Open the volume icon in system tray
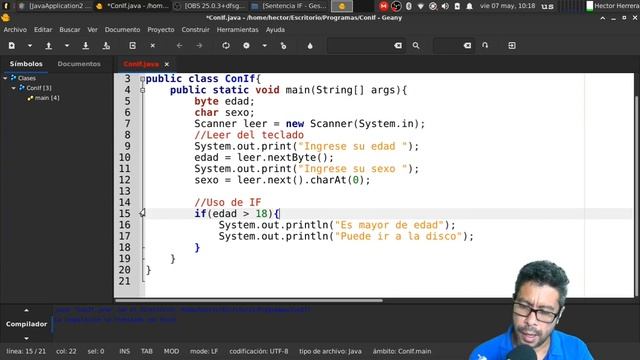 click(445, 6)
